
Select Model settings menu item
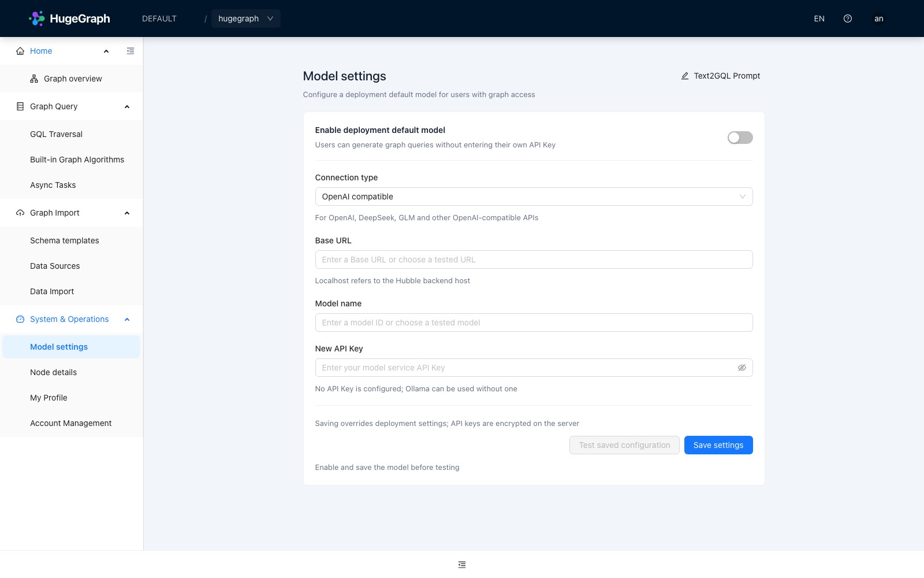click(72, 347)
